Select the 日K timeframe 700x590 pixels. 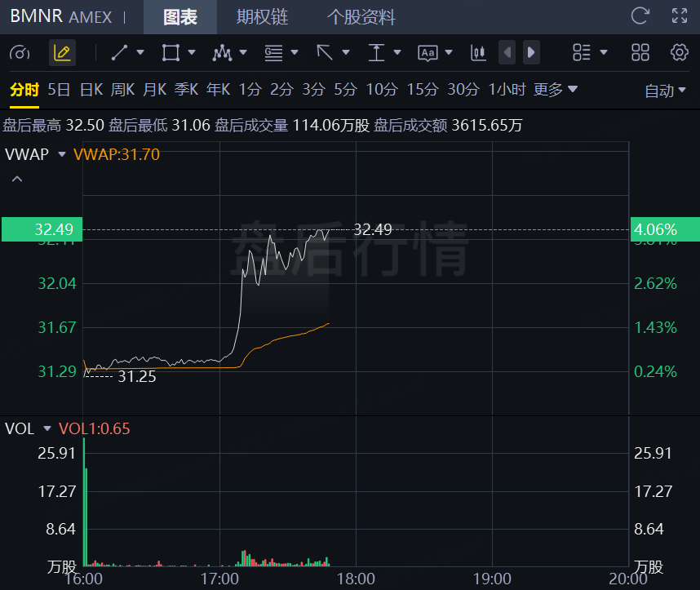point(91,90)
